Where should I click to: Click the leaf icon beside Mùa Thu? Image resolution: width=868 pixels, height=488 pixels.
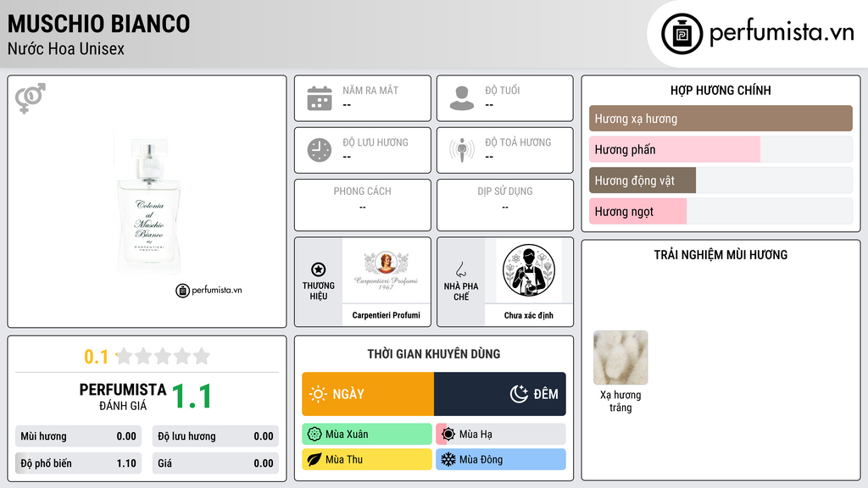tap(314, 459)
